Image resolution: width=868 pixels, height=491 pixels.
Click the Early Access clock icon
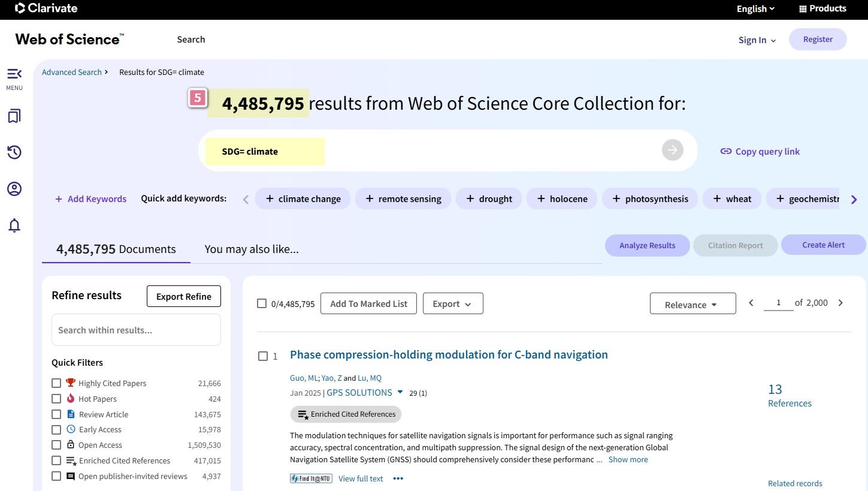tap(71, 429)
